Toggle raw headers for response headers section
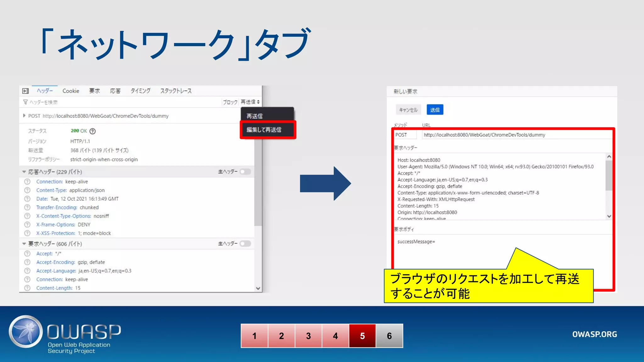Image resolution: width=644 pixels, height=362 pixels. 245,172
